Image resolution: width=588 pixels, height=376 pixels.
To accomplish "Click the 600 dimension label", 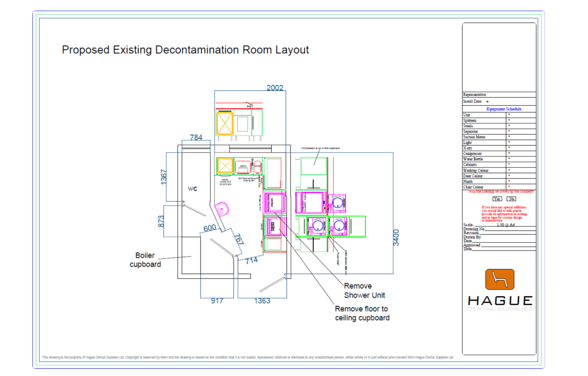I will [210, 228].
